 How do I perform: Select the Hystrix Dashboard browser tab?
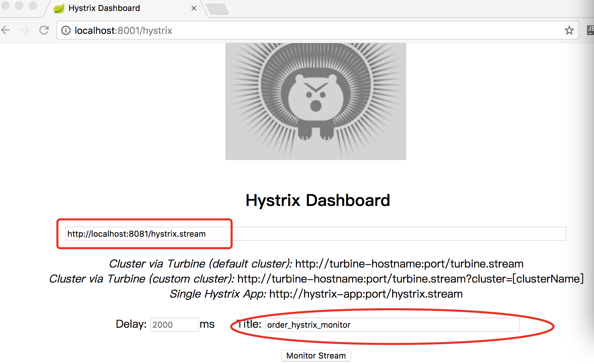[x=125, y=9]
